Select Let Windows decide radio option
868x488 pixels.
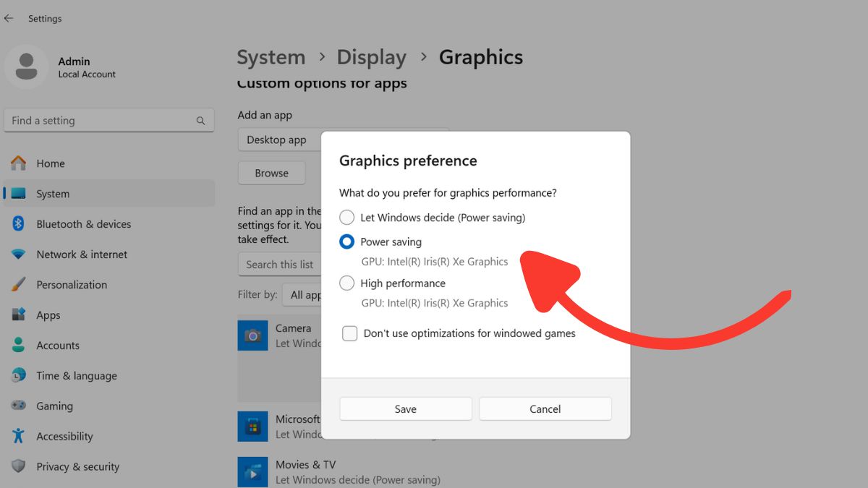point(347,218)
